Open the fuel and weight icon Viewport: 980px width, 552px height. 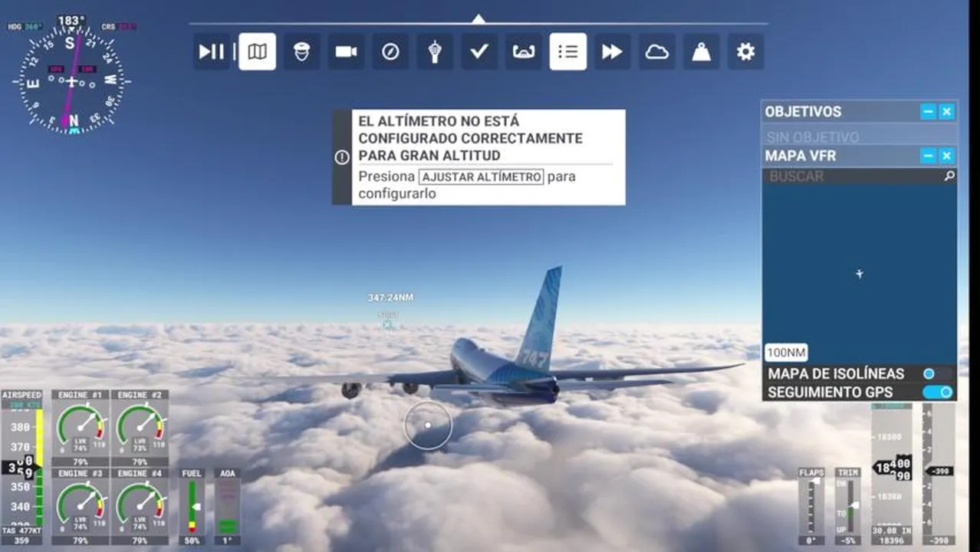[x=702, y=51]
